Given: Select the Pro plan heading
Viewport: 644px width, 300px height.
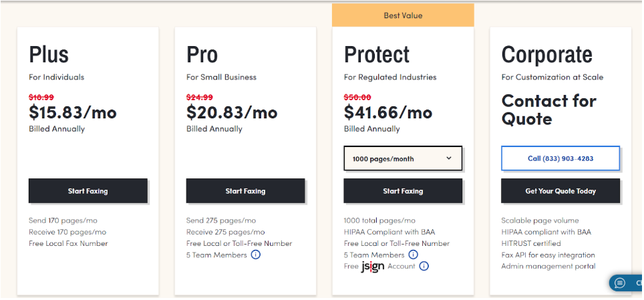Looking at the screenshot, I should [x=202, y=54].
